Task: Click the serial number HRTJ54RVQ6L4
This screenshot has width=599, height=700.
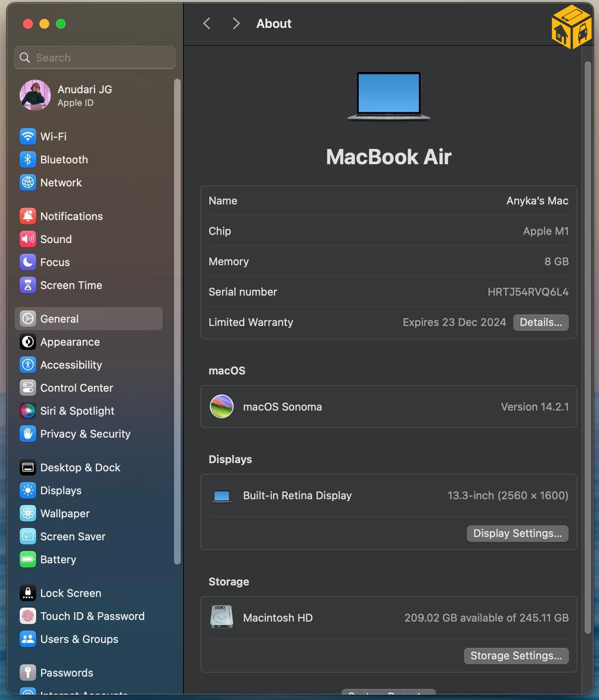Action: [528, 292]
